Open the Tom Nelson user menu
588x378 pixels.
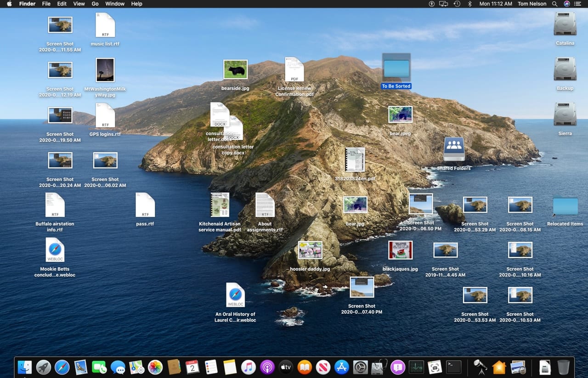pyautogui.click(x=532, y=4)
